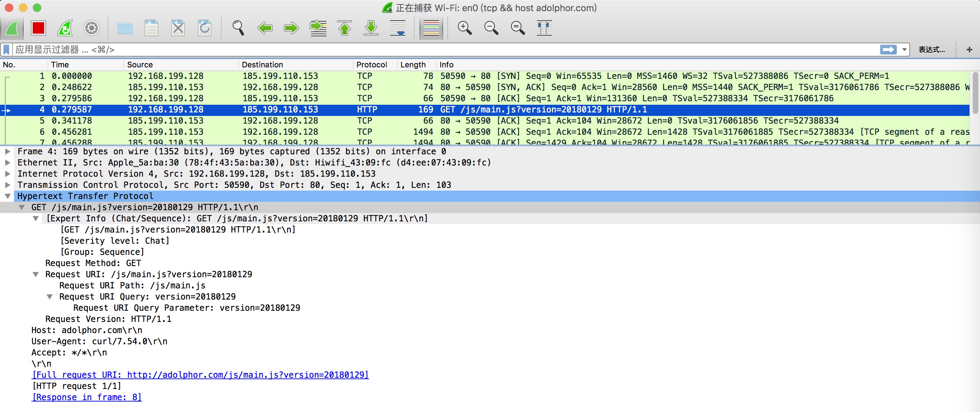The height and width of the screenshot is (412, 980).
Task: Select the HTTP request 1/1 row
Action: pos(77,386)
